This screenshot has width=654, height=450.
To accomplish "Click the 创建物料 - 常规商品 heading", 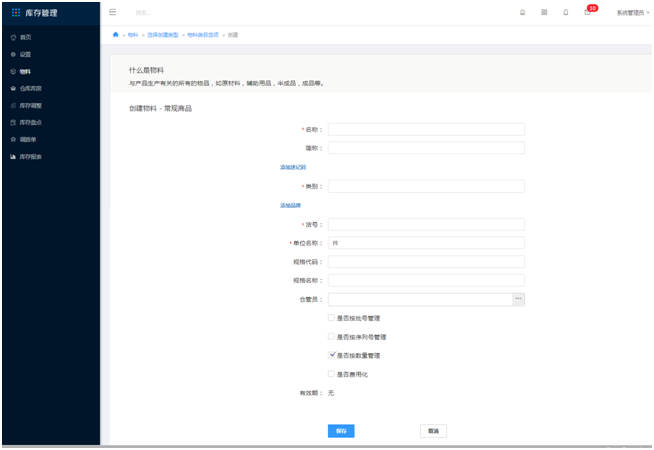I will pos(160,108).
